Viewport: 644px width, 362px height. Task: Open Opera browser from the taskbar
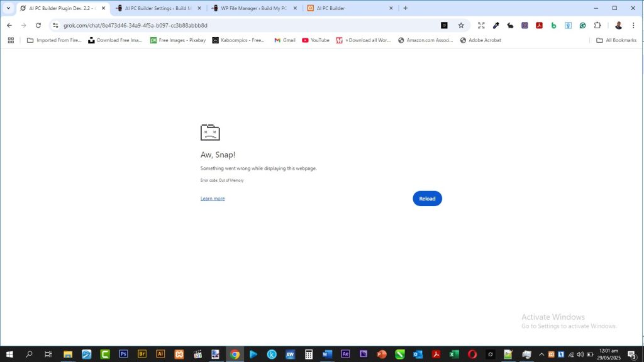coord(472,354)
